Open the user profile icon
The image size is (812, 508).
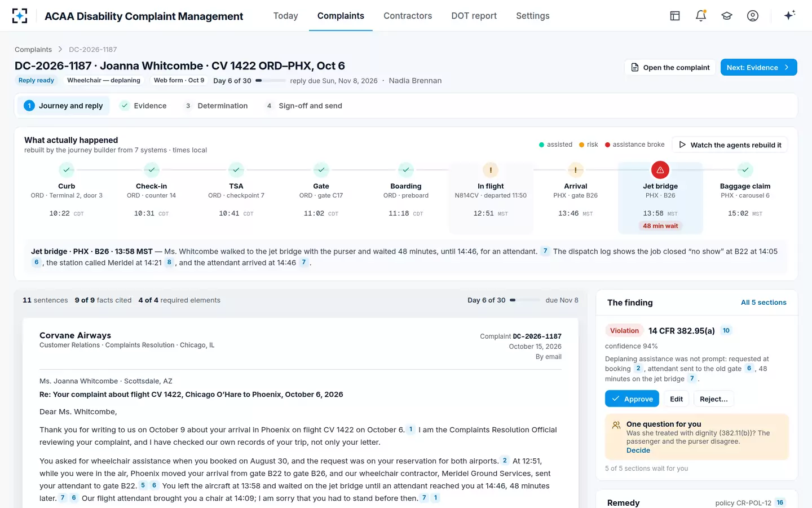tap(753, 16)
